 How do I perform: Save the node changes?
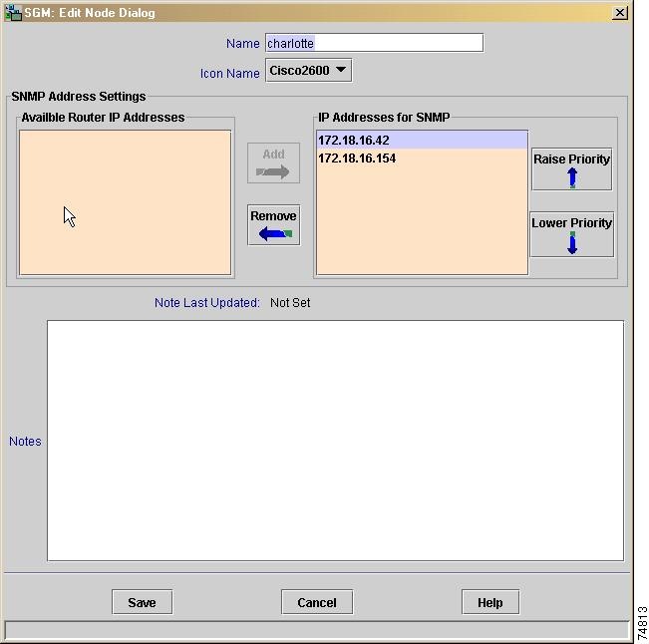click(x=142, y=602)
